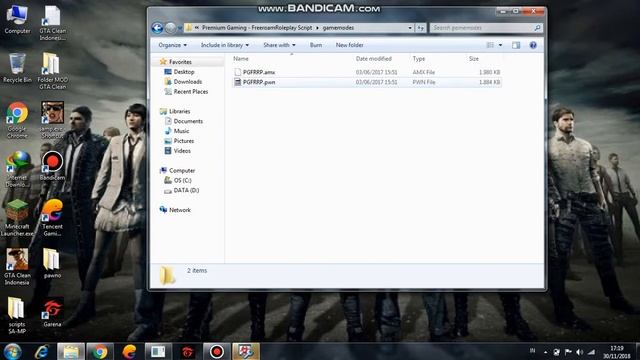
Task: Open the Windows Start button
Action: (13, 351)
